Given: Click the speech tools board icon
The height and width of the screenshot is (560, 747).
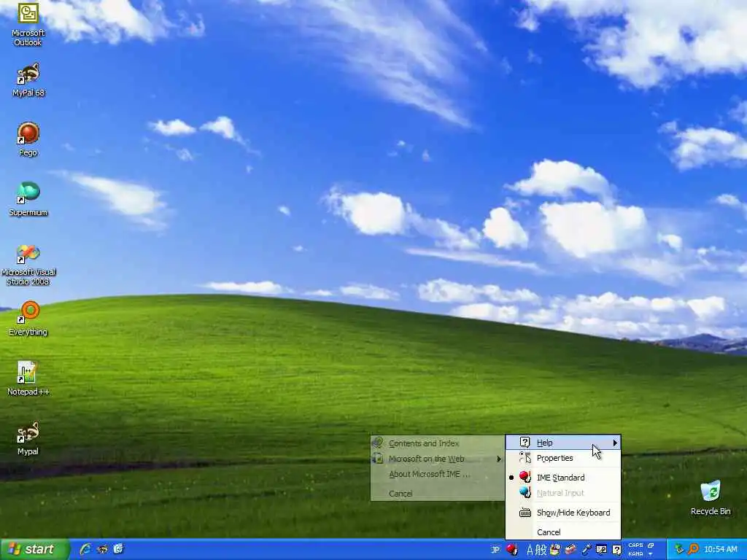Looking at the screenshot, I should click(x=602, y=550).
